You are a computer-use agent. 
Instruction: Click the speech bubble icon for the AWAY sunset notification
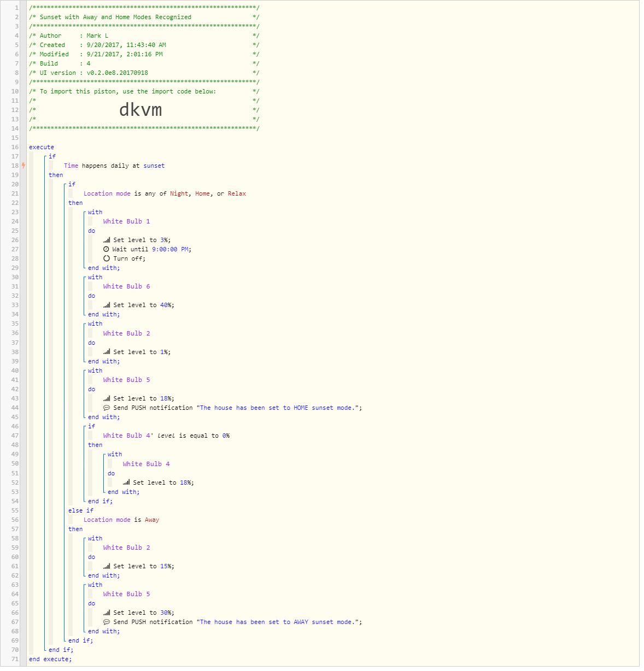[x=107, y=622]
